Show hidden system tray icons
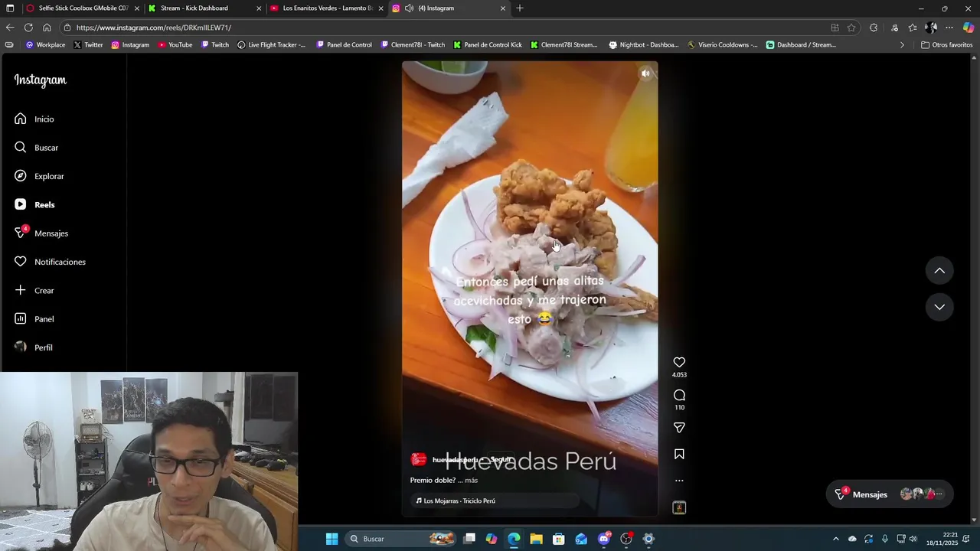Viewport: 980px width, 551px height. 835,539
